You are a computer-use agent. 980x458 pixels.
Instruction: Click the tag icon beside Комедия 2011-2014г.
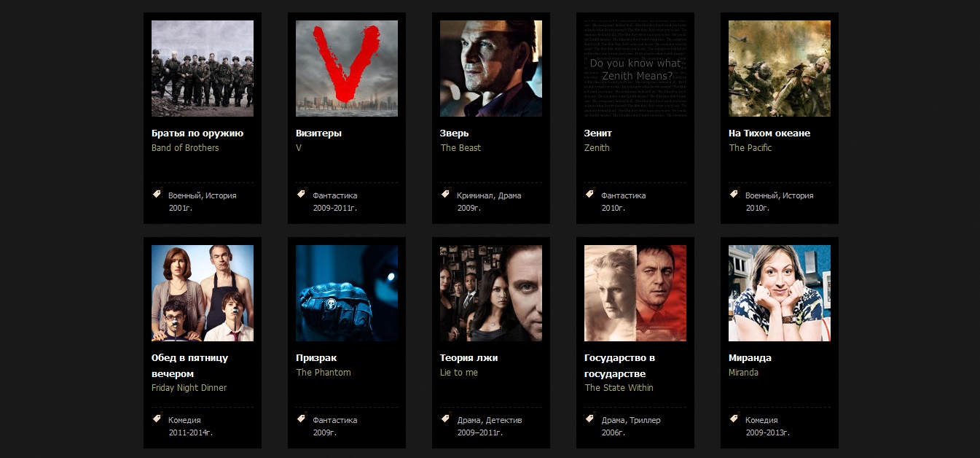157,419
